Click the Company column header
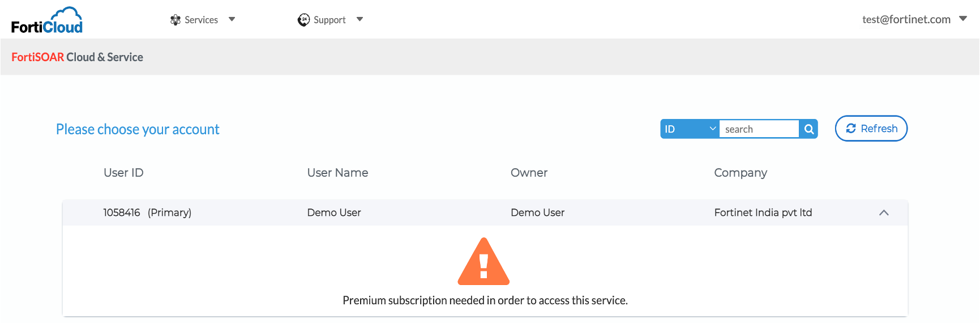The image size is (980, 323). click(741, 173)
